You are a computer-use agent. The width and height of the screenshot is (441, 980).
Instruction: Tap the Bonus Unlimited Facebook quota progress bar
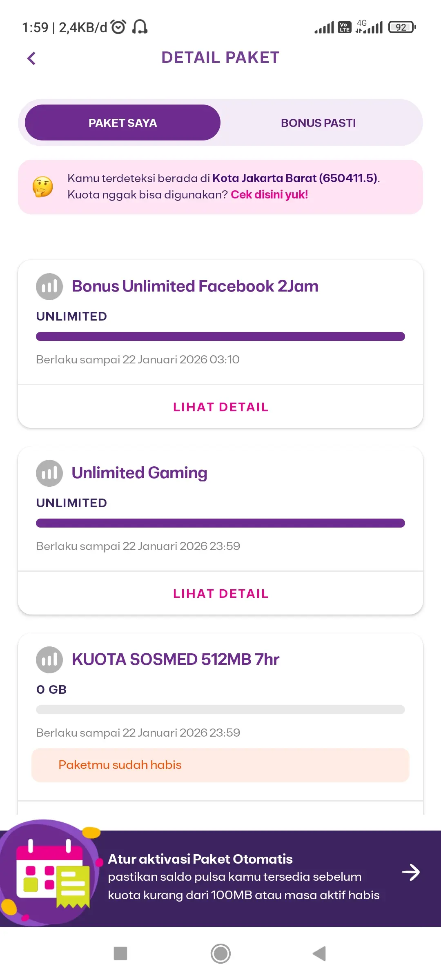tap(220, 336)
